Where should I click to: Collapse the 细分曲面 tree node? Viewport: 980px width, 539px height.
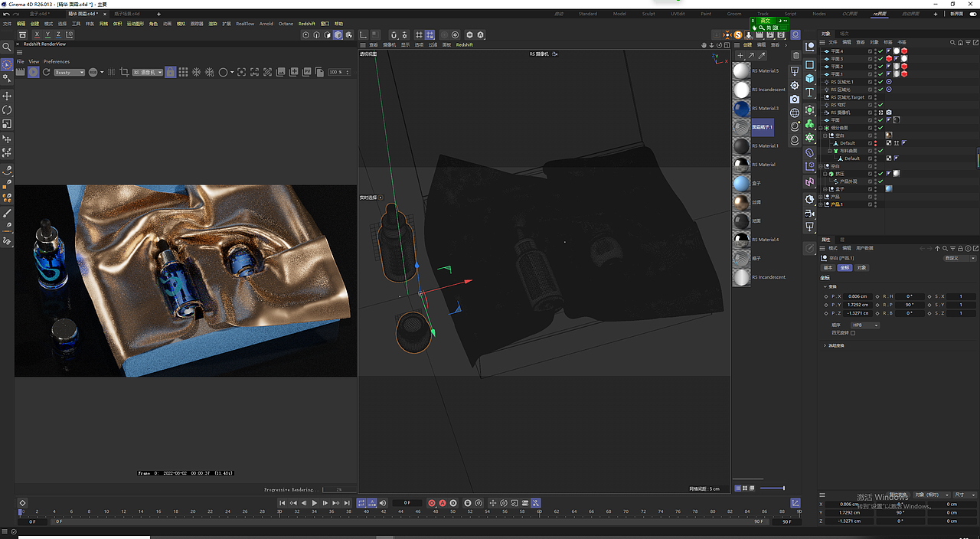[821, 128]
